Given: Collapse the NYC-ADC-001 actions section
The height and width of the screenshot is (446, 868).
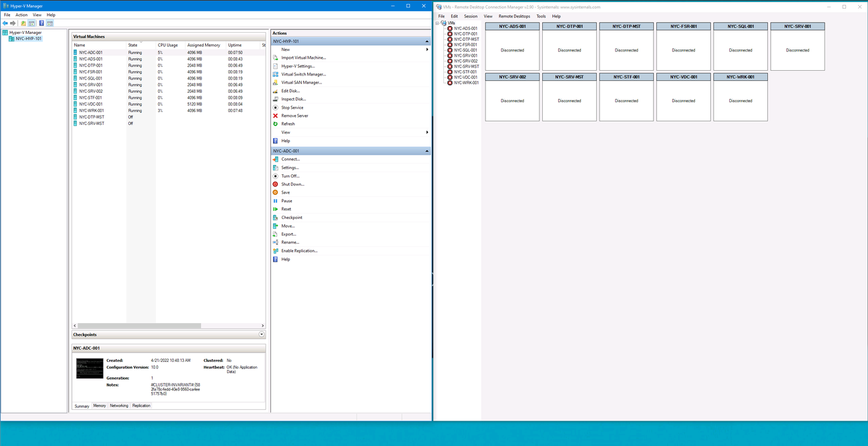Looking at the screenshot, I should pos(427,151).
